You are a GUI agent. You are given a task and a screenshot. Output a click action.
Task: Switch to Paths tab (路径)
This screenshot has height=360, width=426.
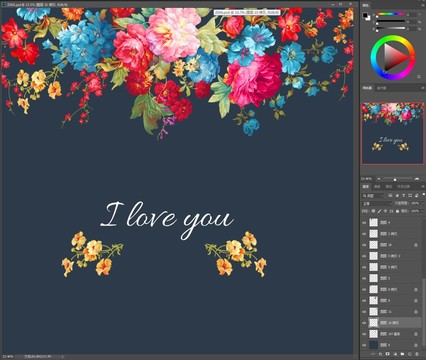[x=389, y=186]
